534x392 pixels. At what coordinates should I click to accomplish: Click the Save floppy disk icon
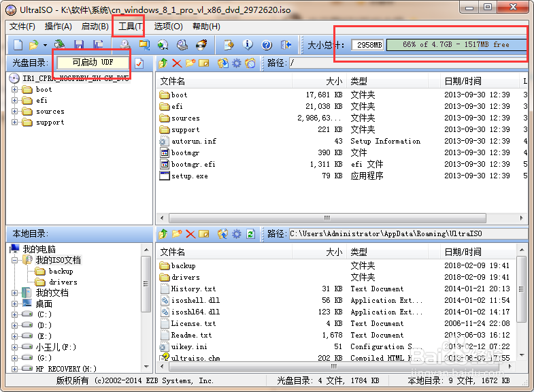pyautogui.click(x=79, y=45)
